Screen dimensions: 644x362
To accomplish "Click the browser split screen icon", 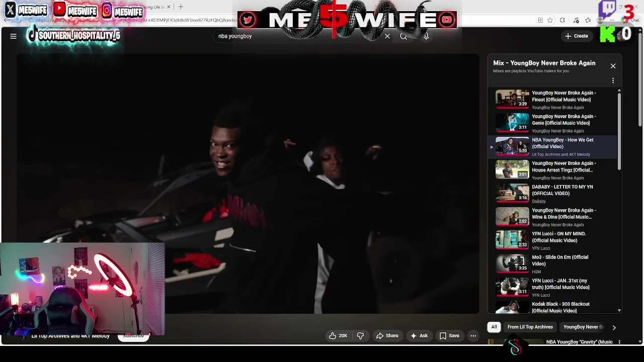I will tap(540, 20).
